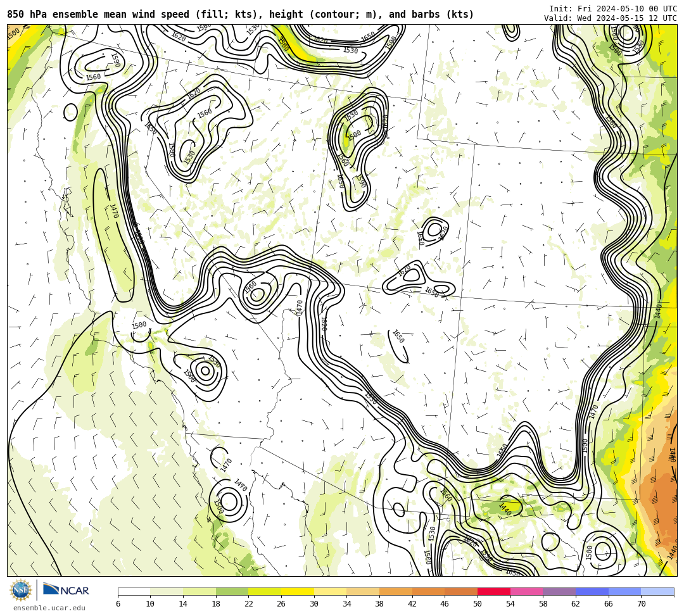The width and height of the screenshot is (684, 616).
Task: Click the colorbar tick label 46
Action: pyautogui.click(x=445, y=604)
